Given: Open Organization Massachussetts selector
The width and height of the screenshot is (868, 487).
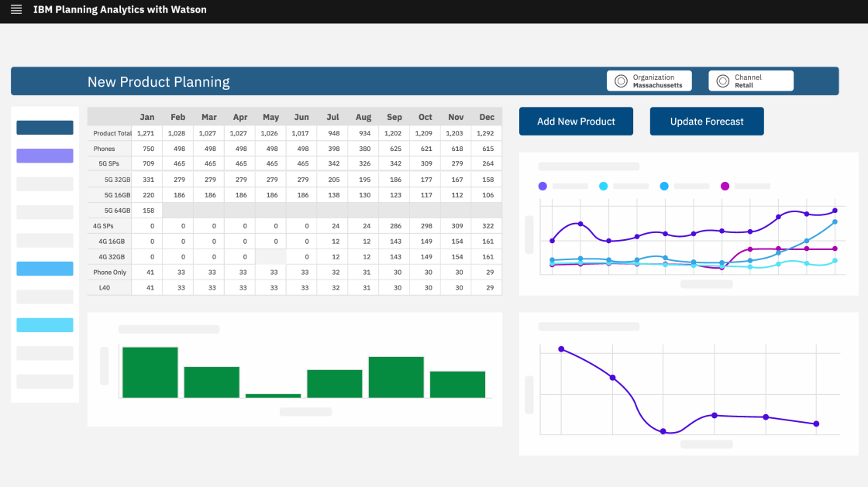Looking at the screenshot, I should [649, 81].
